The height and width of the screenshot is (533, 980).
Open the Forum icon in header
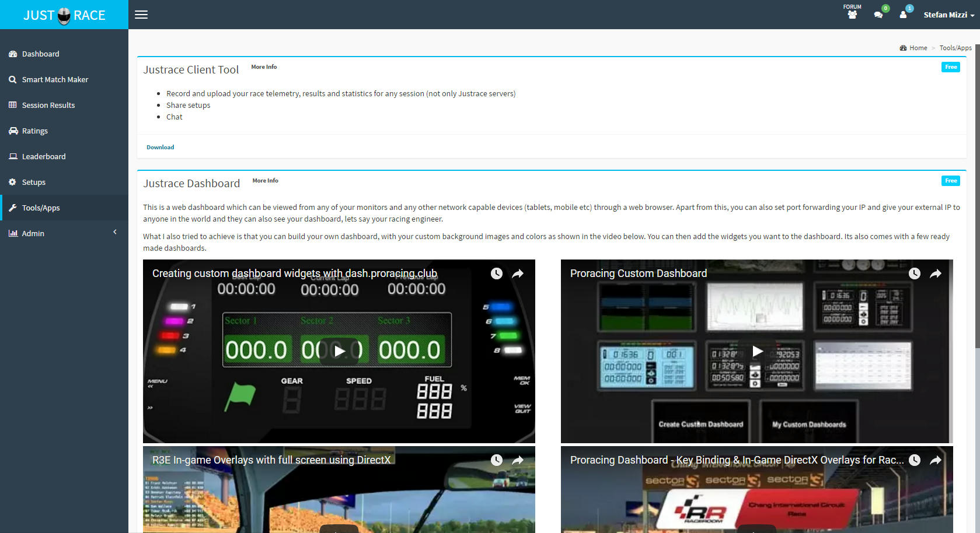(852, 12)
